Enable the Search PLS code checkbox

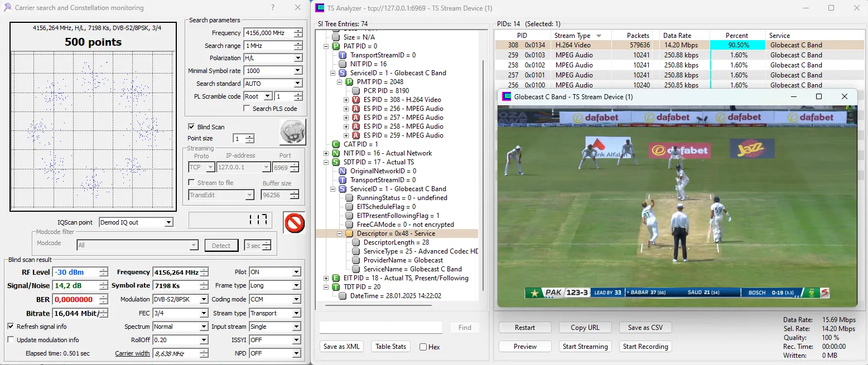coord(247,109)
